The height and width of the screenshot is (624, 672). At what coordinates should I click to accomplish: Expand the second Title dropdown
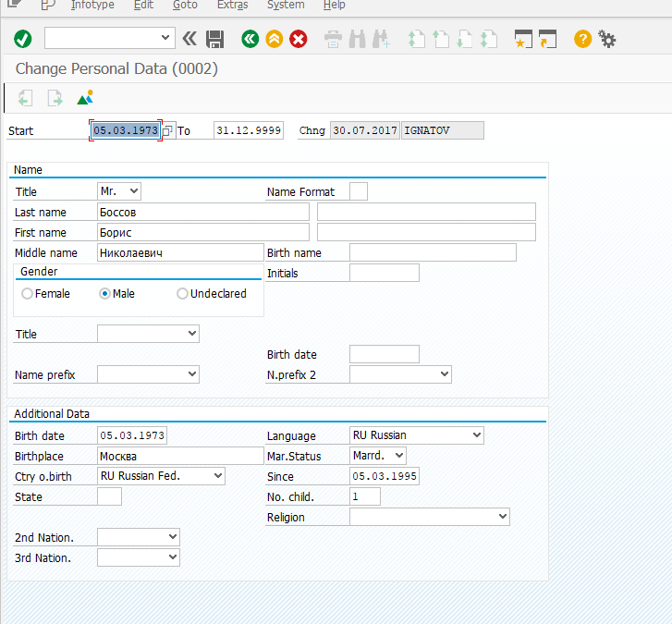[x=192, y=334]
